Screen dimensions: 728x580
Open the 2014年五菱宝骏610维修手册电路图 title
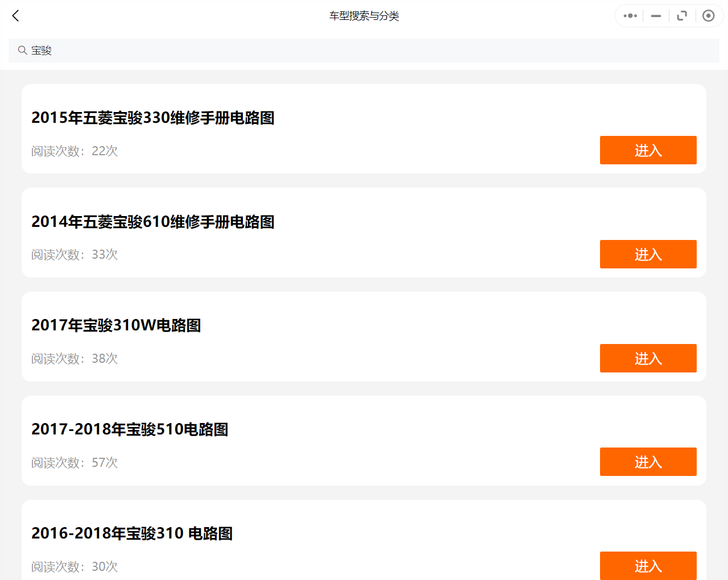(x=153, y=222)
